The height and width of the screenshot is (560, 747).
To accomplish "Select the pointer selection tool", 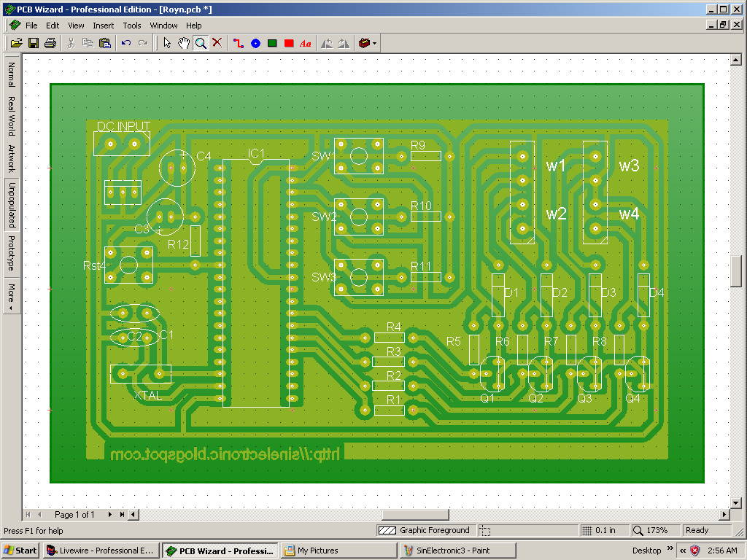I will coord(167,42).
